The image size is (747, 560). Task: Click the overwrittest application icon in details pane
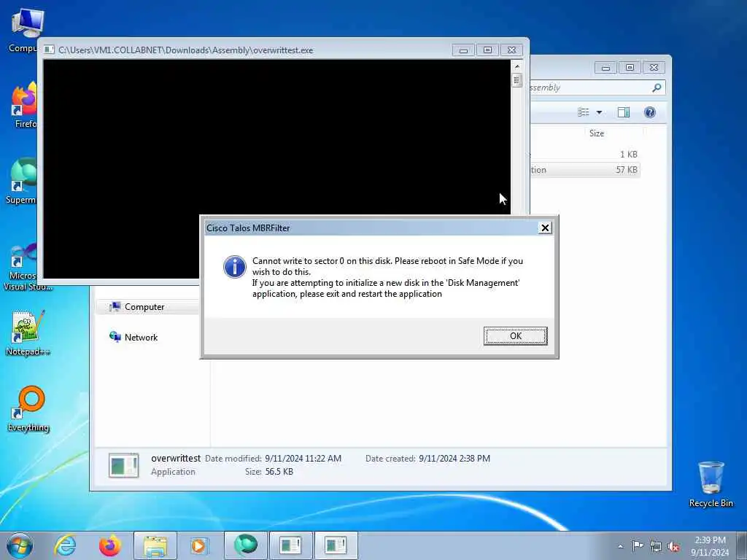pyautogui.click(x=123, y=465)
